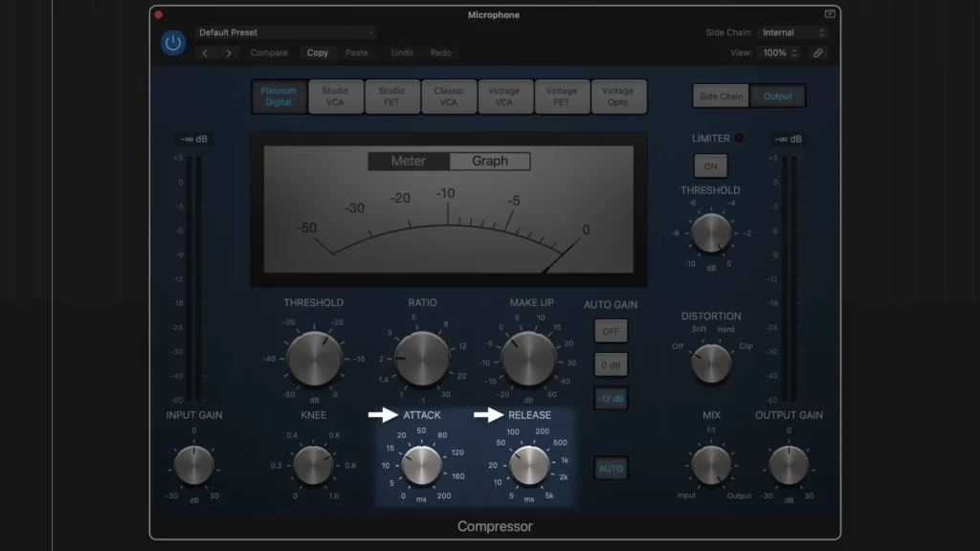Click the Compare button
Screen dimensions: 980x551
[x=269, y=54]
